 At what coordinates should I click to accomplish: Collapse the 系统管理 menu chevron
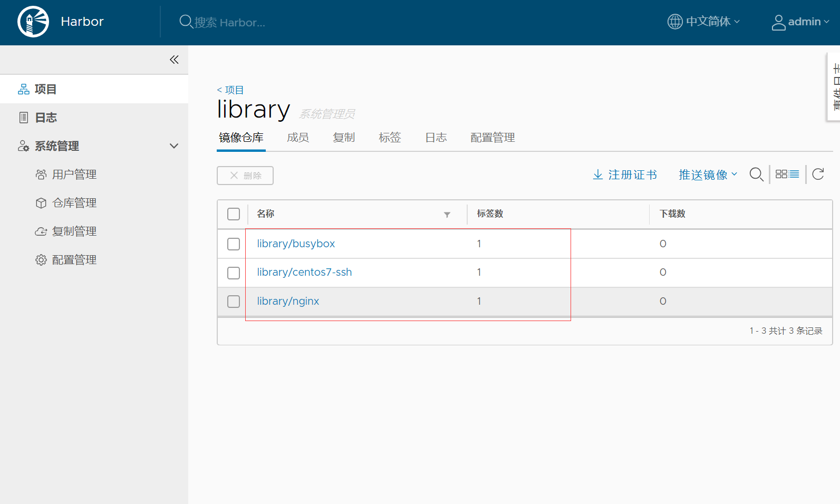174,146
